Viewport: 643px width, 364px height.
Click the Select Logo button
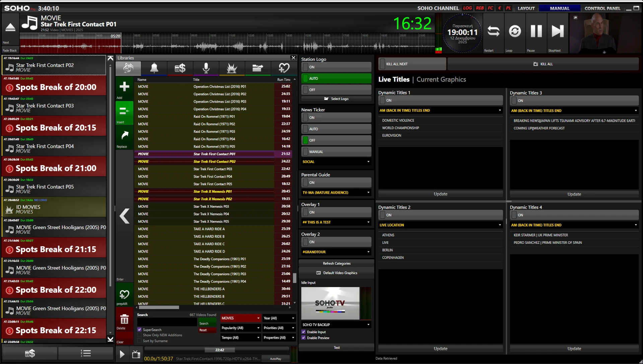pyautogui.click(x=336, y=99)
